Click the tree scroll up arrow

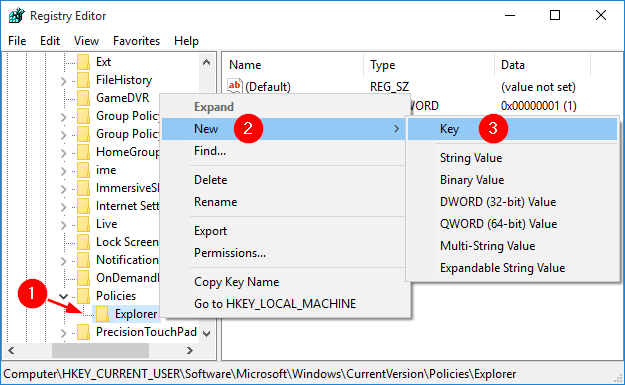[x=206, y=62]
